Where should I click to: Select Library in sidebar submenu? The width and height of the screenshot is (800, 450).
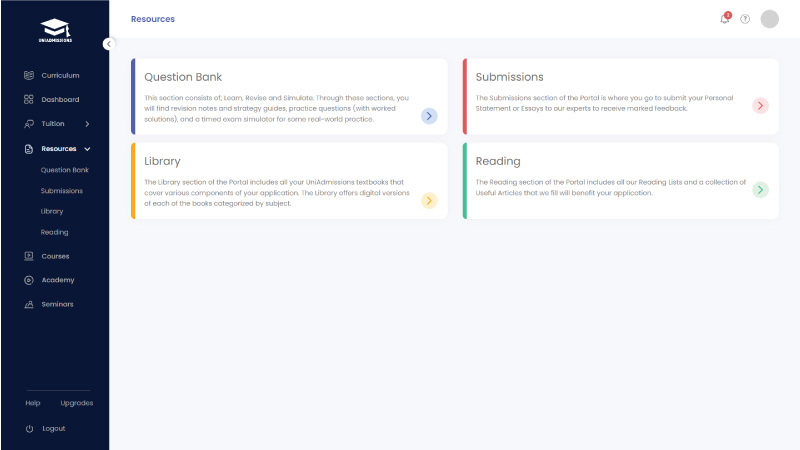[x=51, y=211]
